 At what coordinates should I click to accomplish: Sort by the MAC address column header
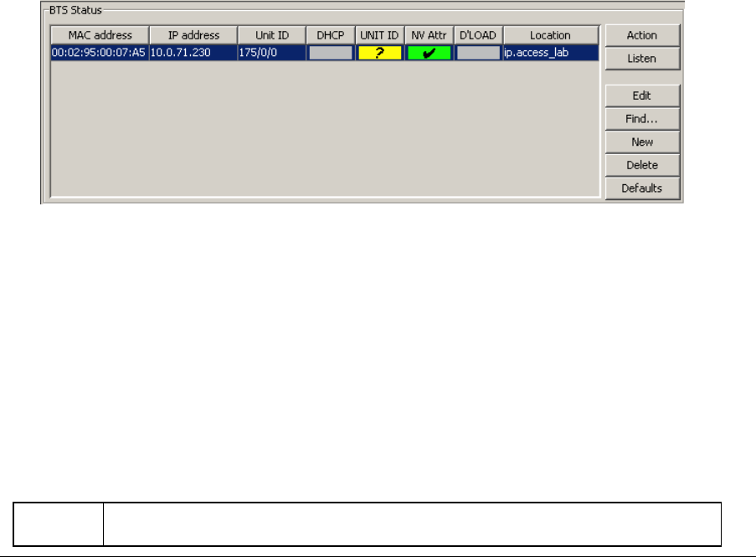click(100, 35)
